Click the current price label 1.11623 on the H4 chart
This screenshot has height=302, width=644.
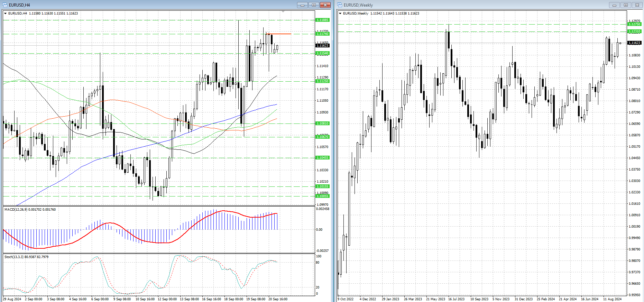pos(323,46)
